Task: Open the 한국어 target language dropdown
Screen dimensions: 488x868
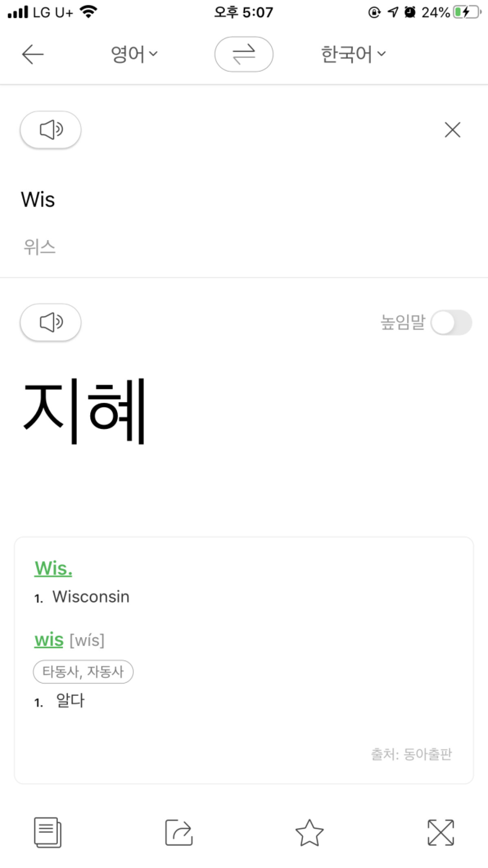Action: coord(353,54)
